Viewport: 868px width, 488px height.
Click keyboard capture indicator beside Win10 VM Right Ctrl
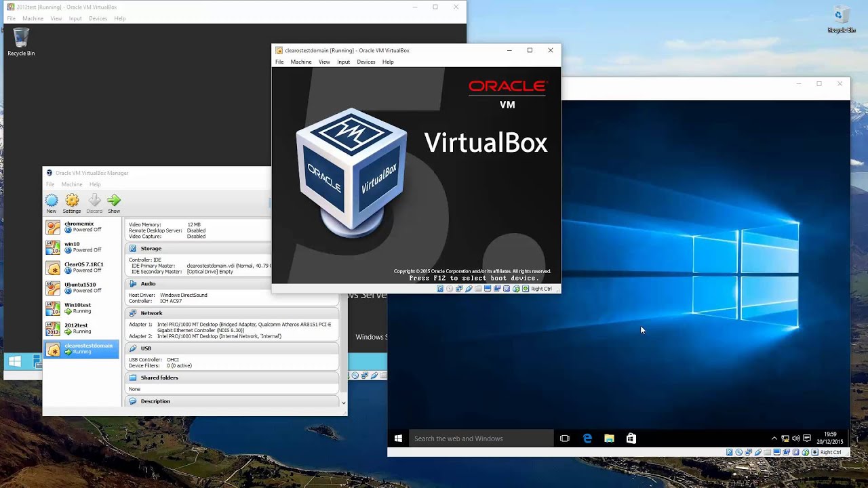click(815, 452)
